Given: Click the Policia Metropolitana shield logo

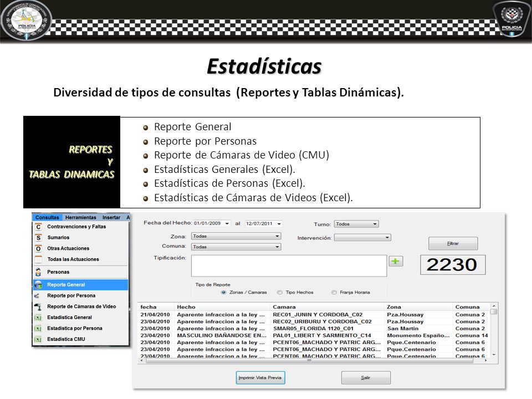Looking at the screenshot, I should (512, 19).
